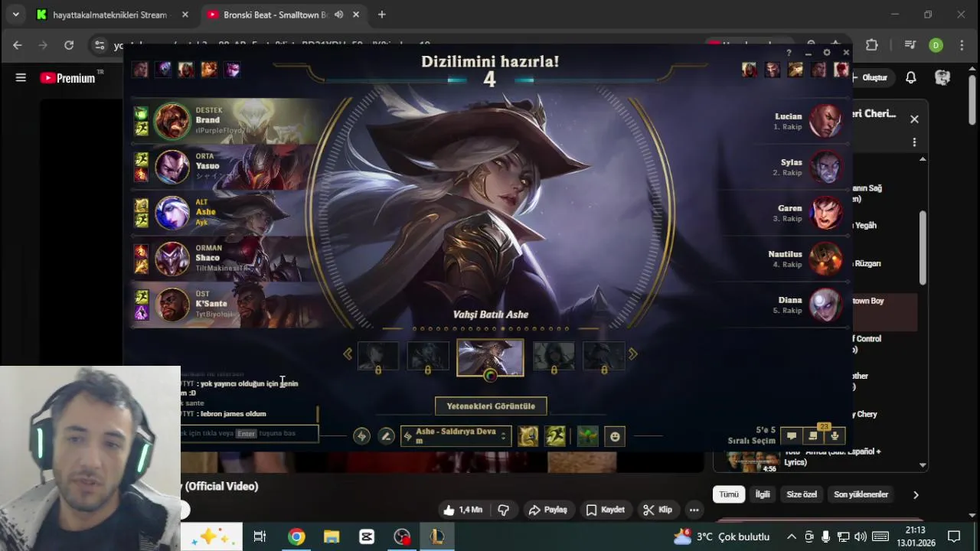This screenshot has width=980, height=551.
Task: Click the champion select chat input field
Action: pos(249,433)
